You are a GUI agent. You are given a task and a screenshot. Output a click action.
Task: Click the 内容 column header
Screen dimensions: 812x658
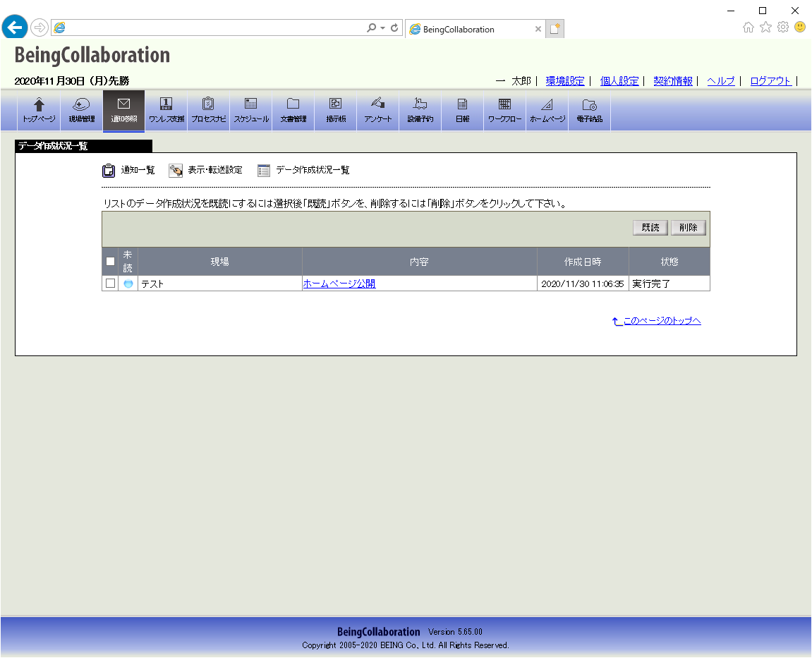pos(420,262)
